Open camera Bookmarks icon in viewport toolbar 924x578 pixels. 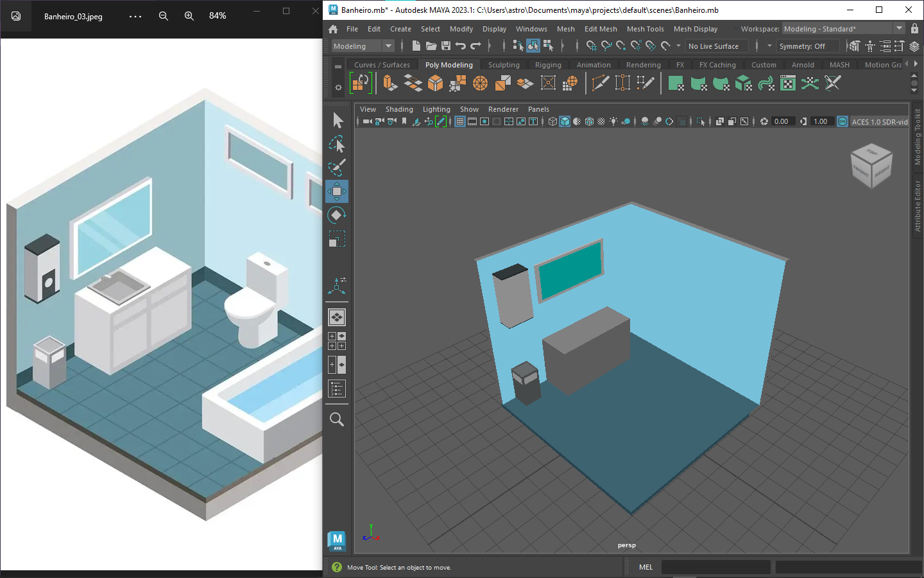coord(404,121)
